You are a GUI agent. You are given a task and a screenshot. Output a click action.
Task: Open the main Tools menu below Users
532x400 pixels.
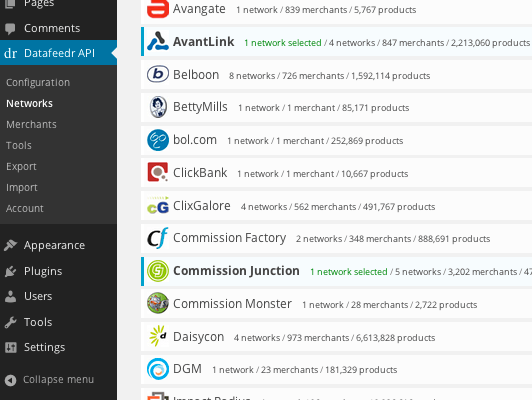(58, 322)
